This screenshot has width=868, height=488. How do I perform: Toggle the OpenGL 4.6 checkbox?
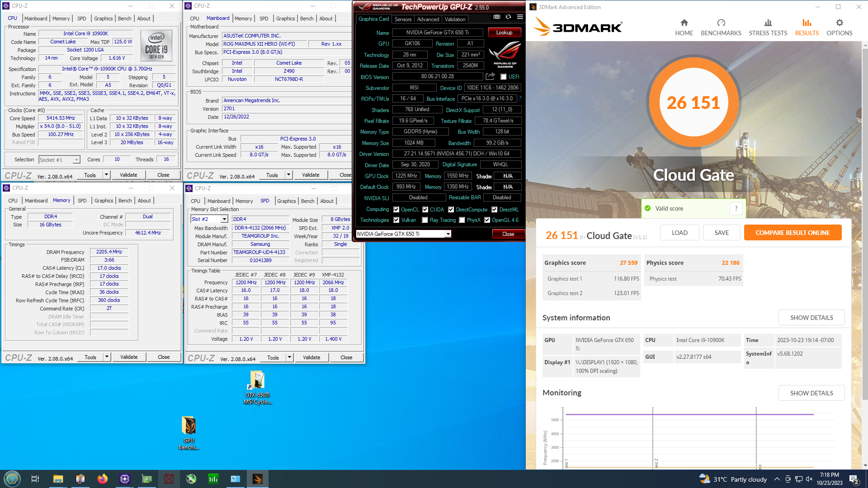tap(487, 220)
